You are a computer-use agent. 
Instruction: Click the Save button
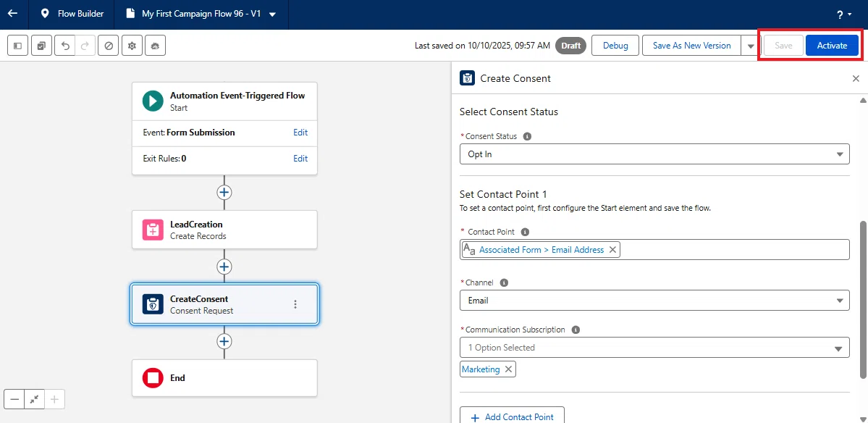[x=783, y=46]
